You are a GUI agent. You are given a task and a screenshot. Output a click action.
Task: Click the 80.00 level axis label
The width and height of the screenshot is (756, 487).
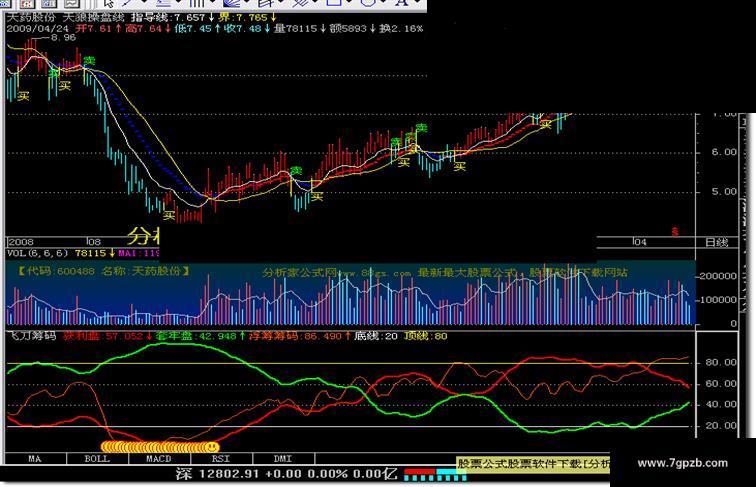721,363
